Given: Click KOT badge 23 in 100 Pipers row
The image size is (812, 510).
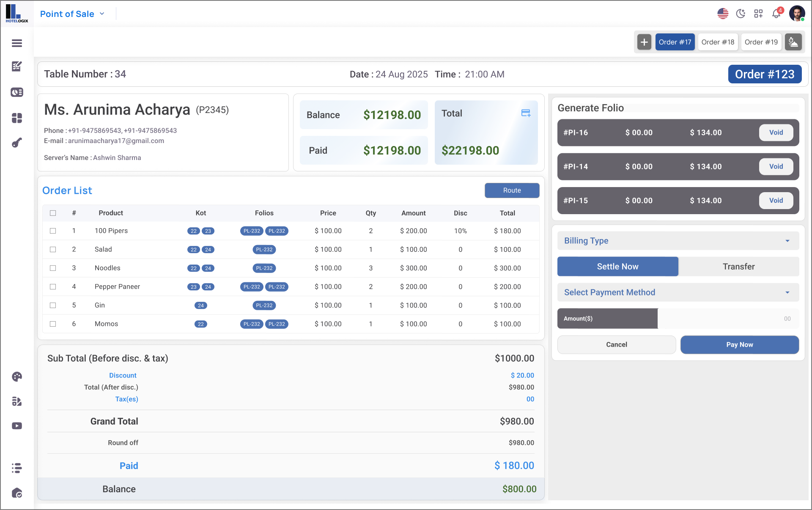Looking at the screenshot, I should (x=208, y=231).
